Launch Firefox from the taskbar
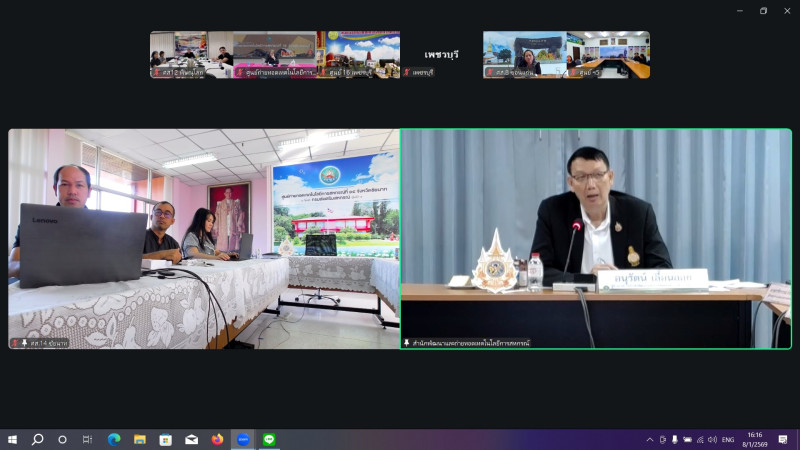800x450 pixels. point(217,439)
